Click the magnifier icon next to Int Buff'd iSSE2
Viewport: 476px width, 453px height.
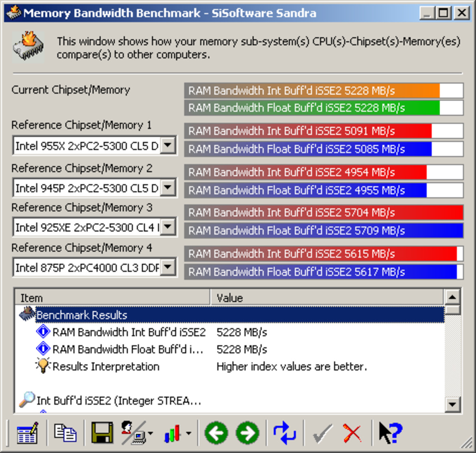tap(27, 400)
